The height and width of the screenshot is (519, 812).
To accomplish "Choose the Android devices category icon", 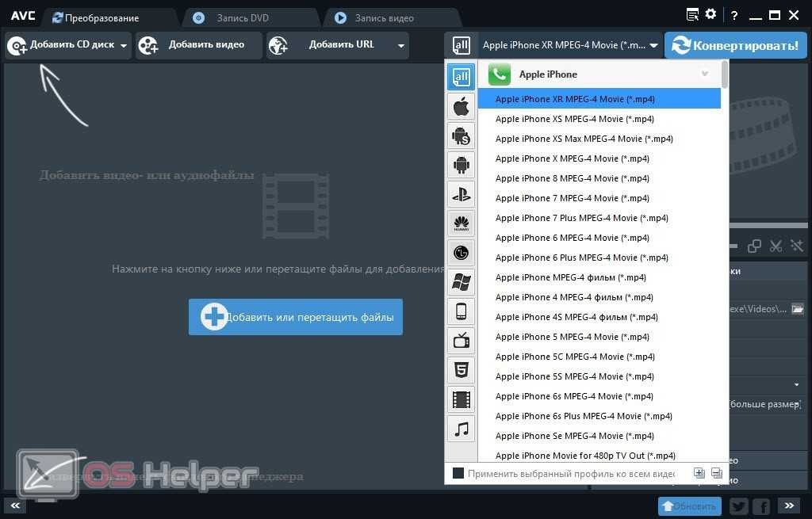I will [x=461, y=165].
